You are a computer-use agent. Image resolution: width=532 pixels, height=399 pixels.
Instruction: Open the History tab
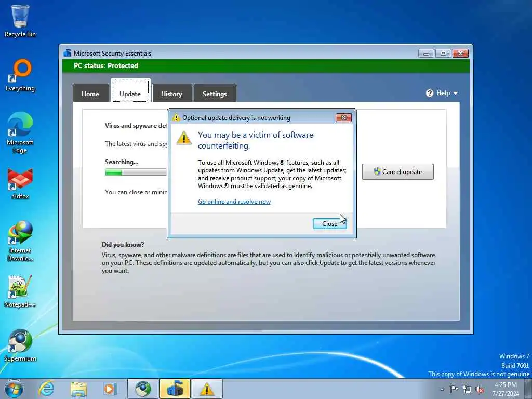coord(171,94)
